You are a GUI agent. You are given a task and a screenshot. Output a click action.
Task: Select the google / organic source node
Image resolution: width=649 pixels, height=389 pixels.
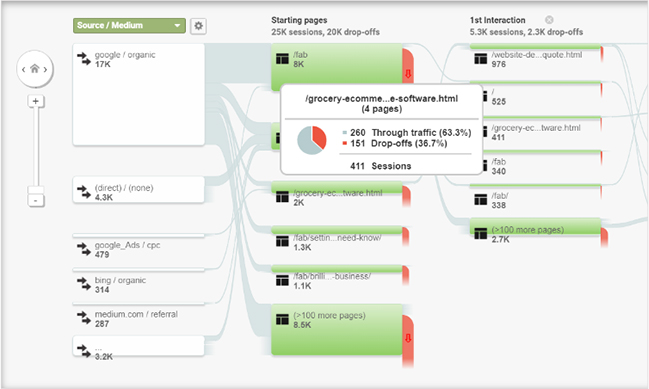click(139, 94)
